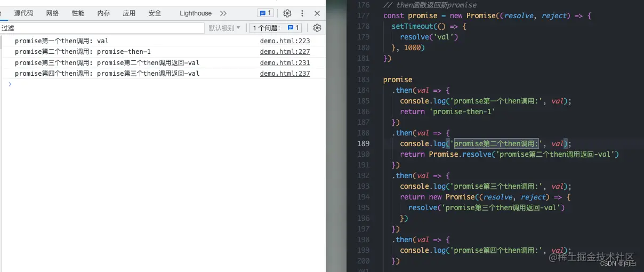Click '}, 1000)' on editor line 180
The width and height of the screenshot is (644, 272).
pyautogui.click(x=408, y=47)
